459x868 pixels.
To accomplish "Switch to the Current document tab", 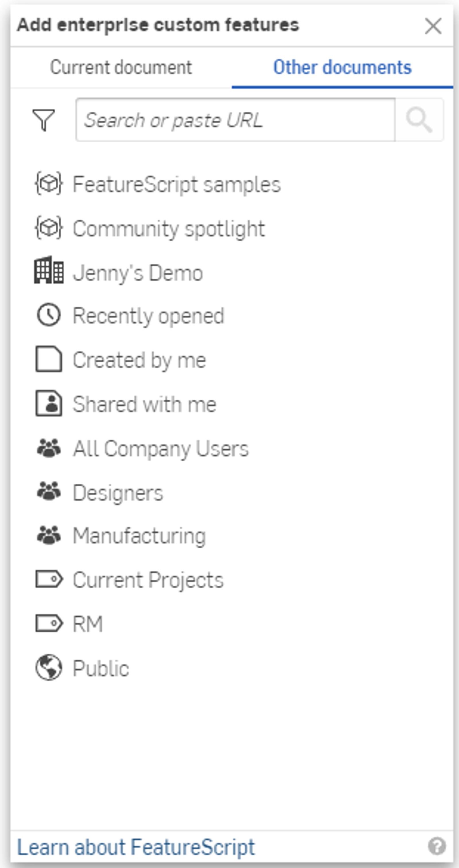I will point(121,67).
